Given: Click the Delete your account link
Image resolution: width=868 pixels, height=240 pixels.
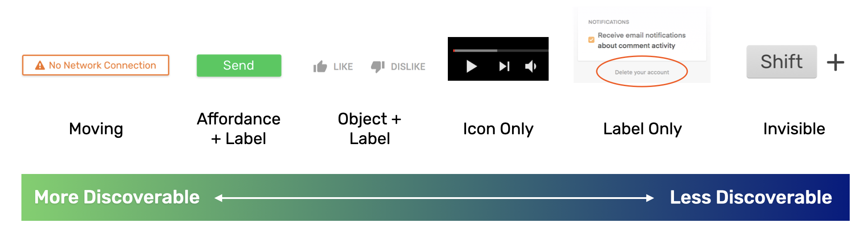Looking at the screenshot, I should [x=642, y=72].
